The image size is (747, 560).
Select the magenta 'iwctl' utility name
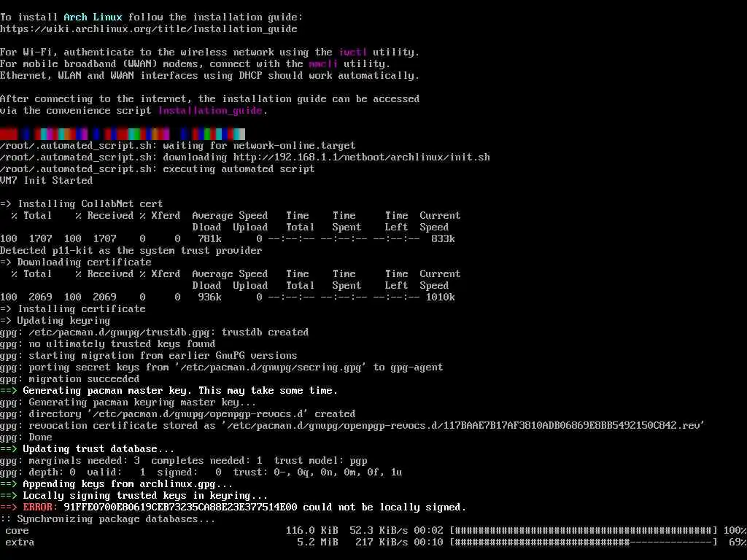coord(353,52)
